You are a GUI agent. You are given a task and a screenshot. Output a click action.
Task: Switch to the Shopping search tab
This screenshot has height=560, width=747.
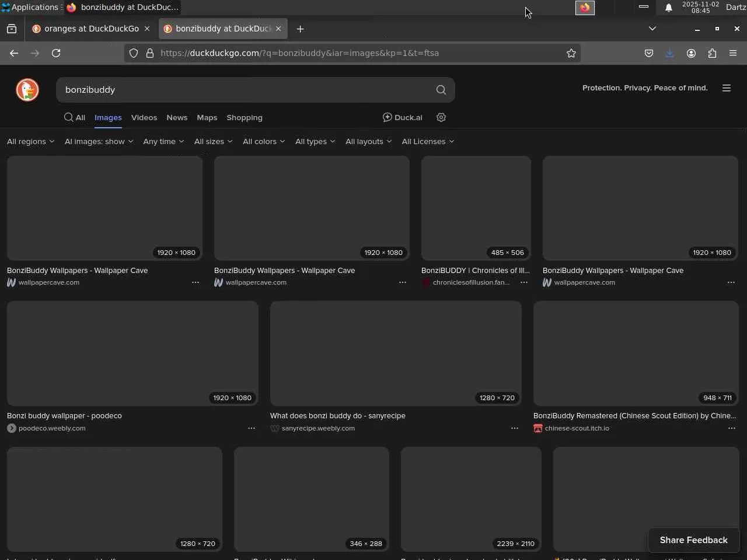[x=245, y=117]
